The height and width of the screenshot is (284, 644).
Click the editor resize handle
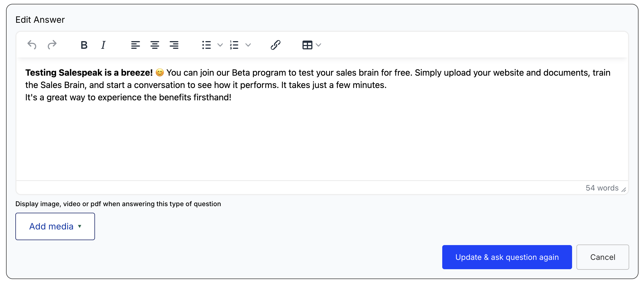click(624, 190)
